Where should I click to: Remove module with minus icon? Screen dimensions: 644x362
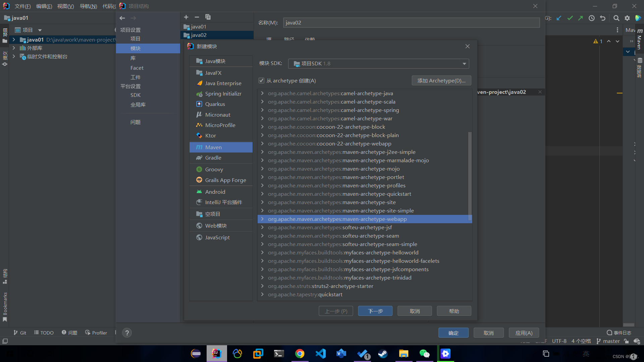click(197, 17)
